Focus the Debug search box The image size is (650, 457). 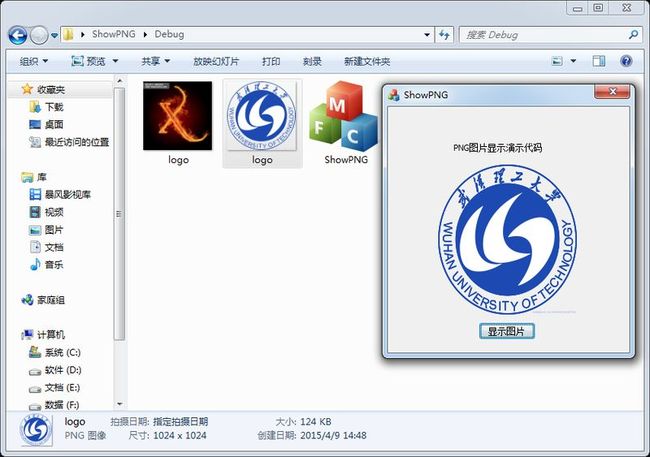(x=545, y=35)
